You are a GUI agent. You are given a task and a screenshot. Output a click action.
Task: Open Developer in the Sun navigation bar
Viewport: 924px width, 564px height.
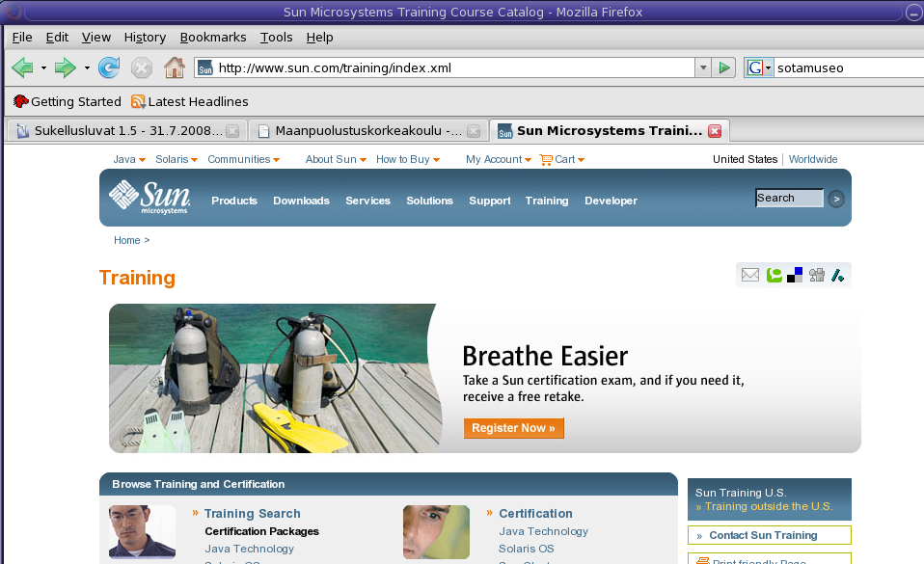point(611,201)
